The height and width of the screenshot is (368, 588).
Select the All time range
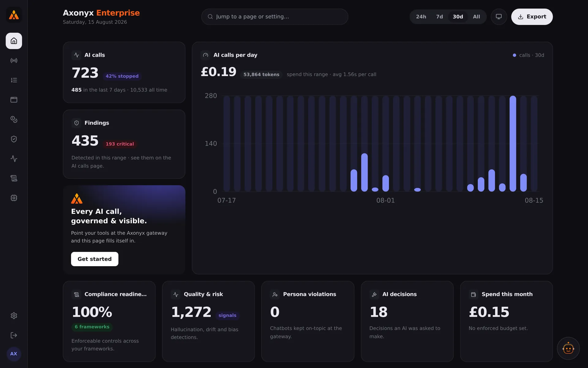[476, 17]
